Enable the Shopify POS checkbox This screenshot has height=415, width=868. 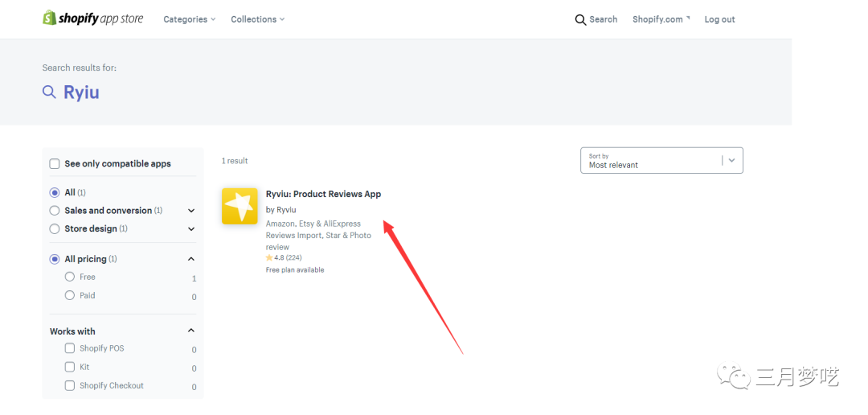pyautogui.click(x=70, y=348)
